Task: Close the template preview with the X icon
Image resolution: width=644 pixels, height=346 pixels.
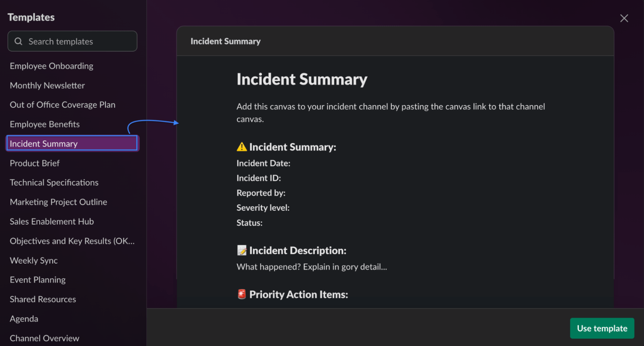Action: click(x=624, y=18)
